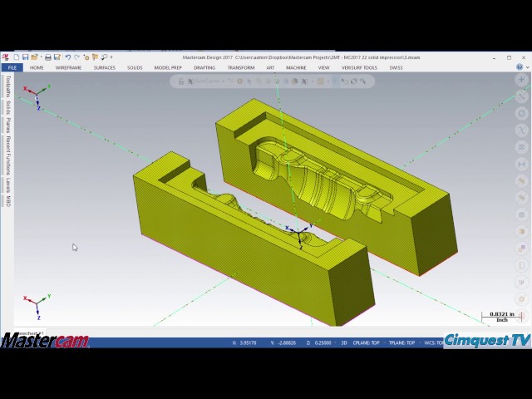Click the Mastercam application logo icon
532x399 pixels.
5,57
